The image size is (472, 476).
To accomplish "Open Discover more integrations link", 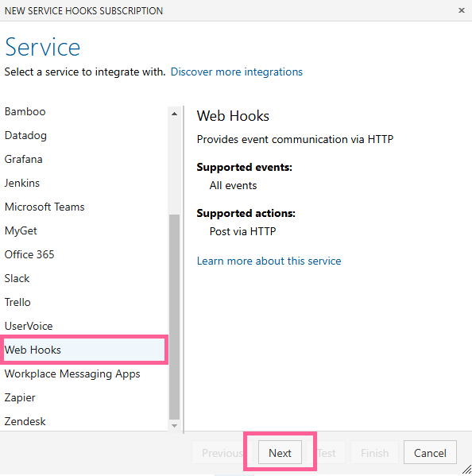I will tap(237, 72).
